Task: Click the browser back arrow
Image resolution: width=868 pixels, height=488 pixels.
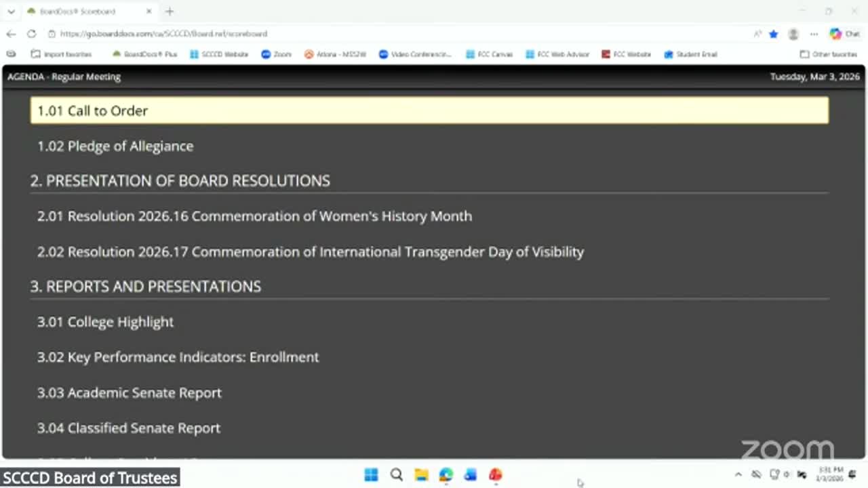Action: 11,33
